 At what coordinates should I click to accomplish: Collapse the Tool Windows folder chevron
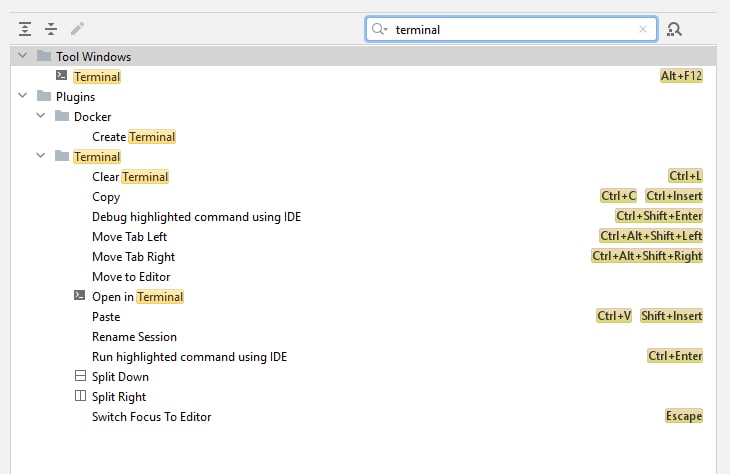22,56
